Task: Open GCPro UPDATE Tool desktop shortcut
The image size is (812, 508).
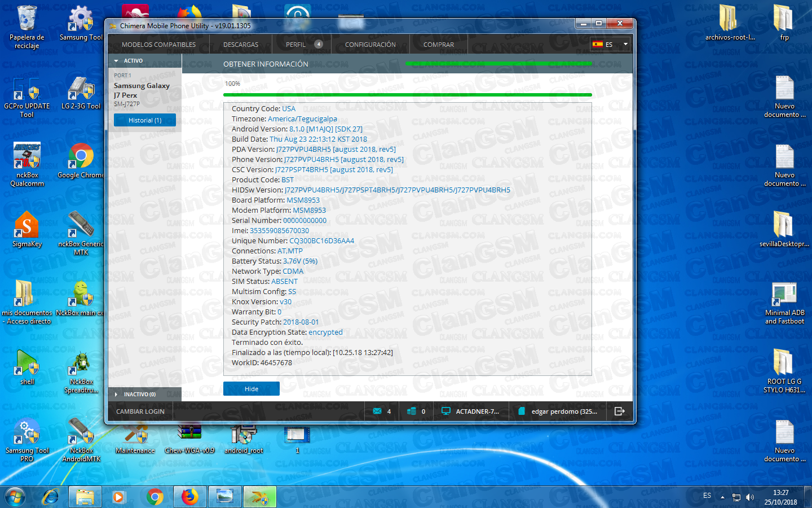Action: tap(27, 97)
